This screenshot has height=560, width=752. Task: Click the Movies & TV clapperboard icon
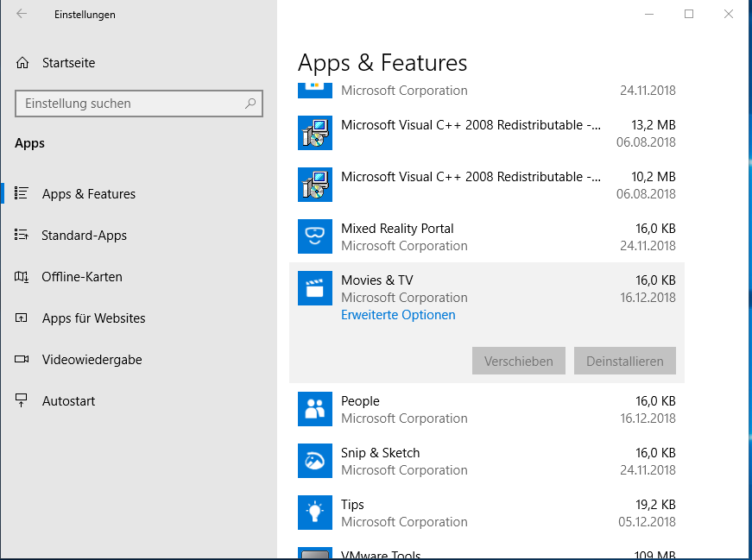pos(314,288)
